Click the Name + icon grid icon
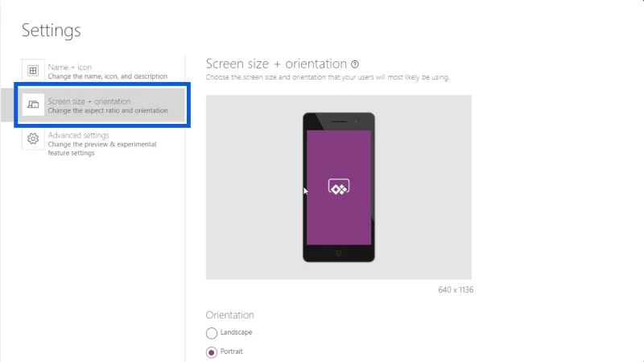The height and width of the screenshot is (362, 644). pos(33,71)
